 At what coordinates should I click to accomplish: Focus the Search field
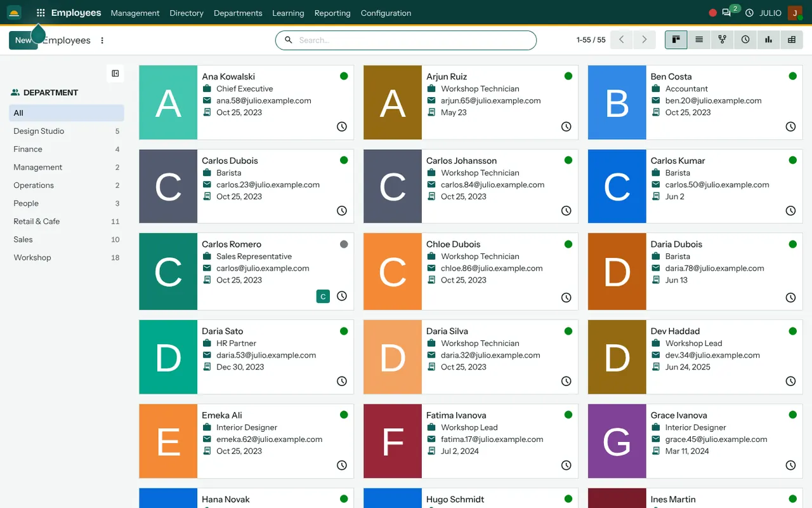coord(406,40)
